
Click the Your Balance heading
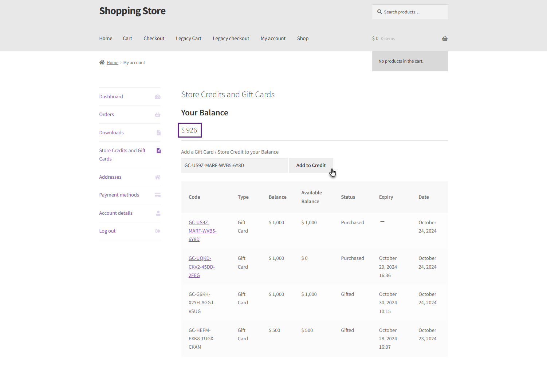(205, 113)
